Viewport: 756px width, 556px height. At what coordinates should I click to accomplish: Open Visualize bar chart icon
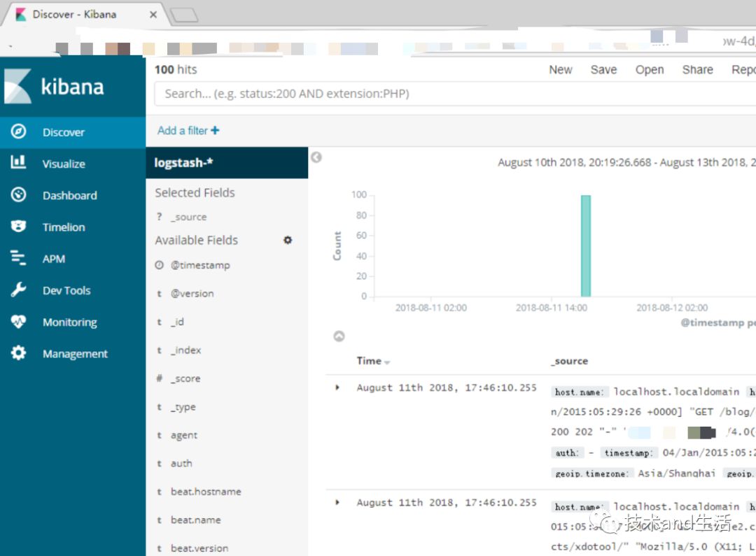18,162
